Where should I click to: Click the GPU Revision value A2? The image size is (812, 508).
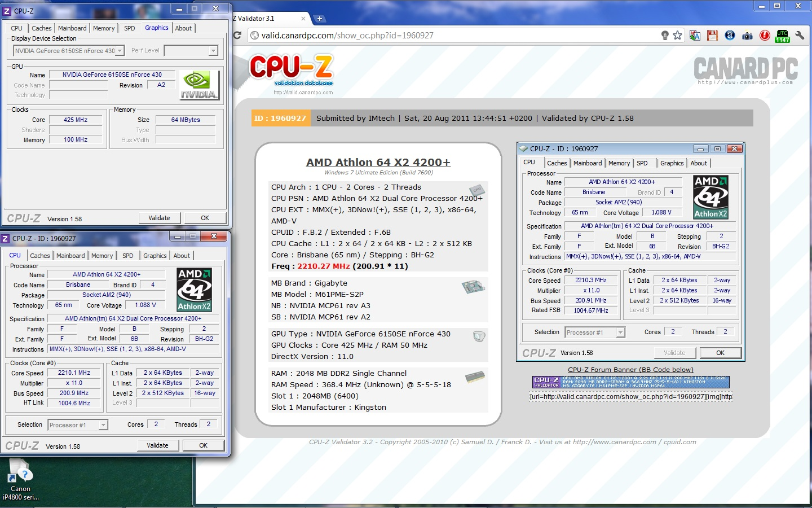pos(161,85)
